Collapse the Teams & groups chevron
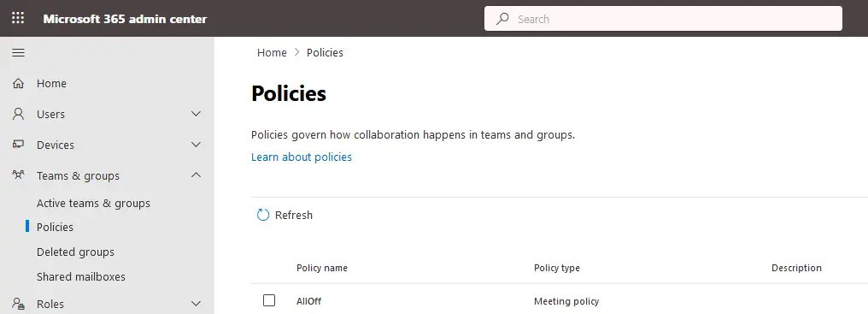Screen dimensions: 868x314 pos(196,175)
